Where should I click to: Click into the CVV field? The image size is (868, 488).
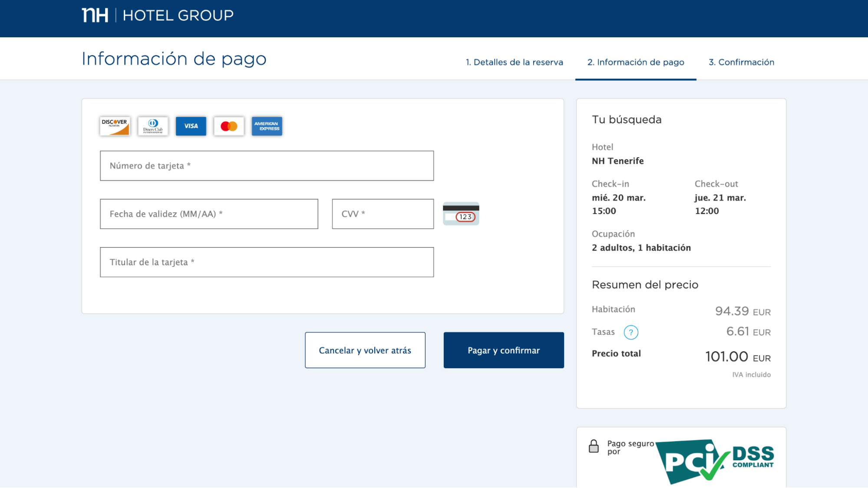pos(383,214)
